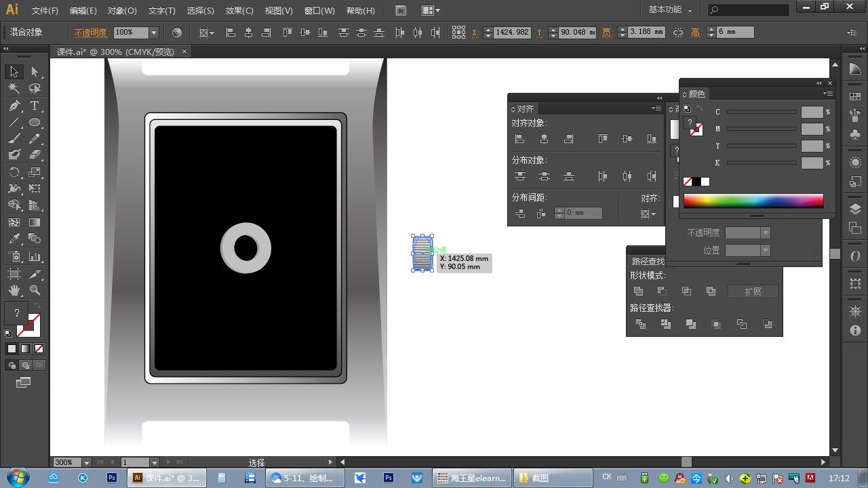Select the Pen tool
Screen dimensions: 868x488
click(x=14, y=106)
